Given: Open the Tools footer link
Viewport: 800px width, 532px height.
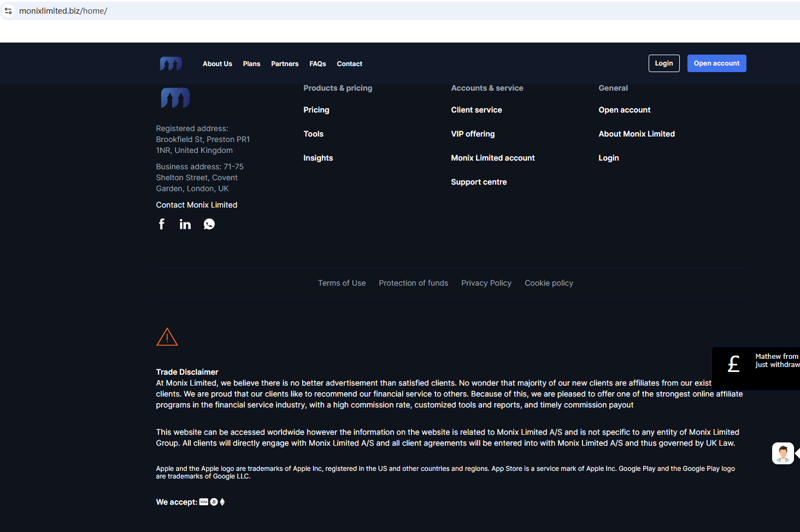Looking at the screenshot, I should (314, 134).
